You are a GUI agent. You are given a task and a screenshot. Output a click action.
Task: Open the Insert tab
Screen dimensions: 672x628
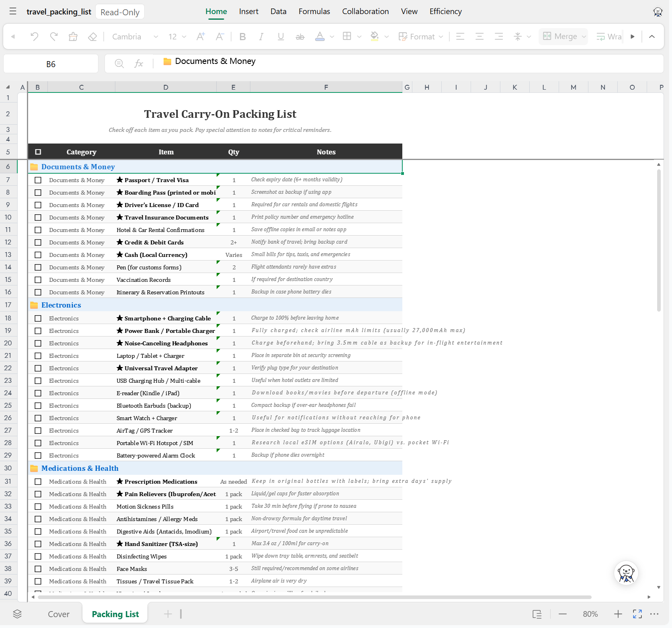(x=249, y=12)
